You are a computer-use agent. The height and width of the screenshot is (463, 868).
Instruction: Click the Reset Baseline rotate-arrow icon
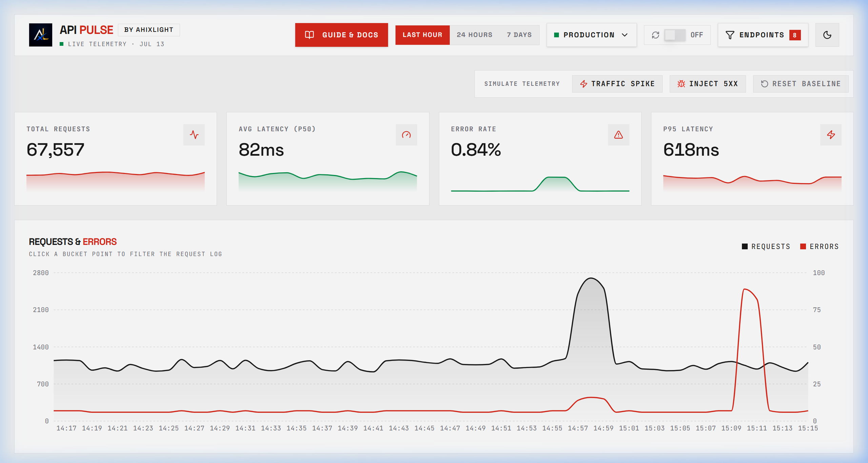click(x=764, y=84)
